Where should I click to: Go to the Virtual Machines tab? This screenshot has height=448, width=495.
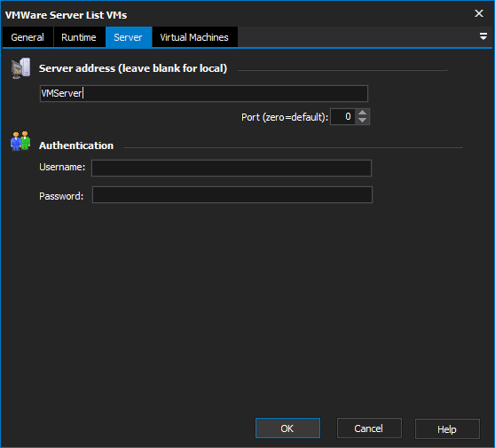[x=194, y=37]
